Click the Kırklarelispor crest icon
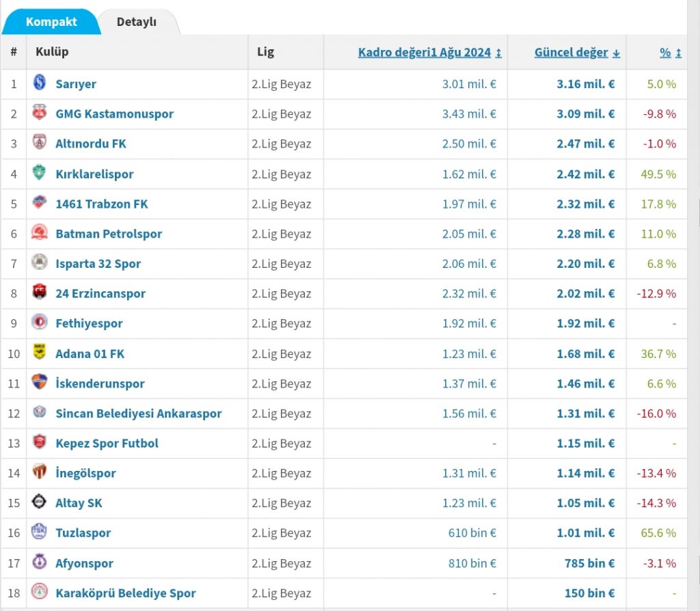 tap(40, 172)
